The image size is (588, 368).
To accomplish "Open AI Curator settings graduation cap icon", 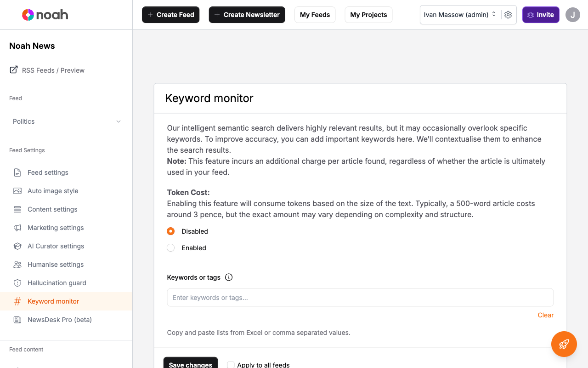I will pos(17,246).
